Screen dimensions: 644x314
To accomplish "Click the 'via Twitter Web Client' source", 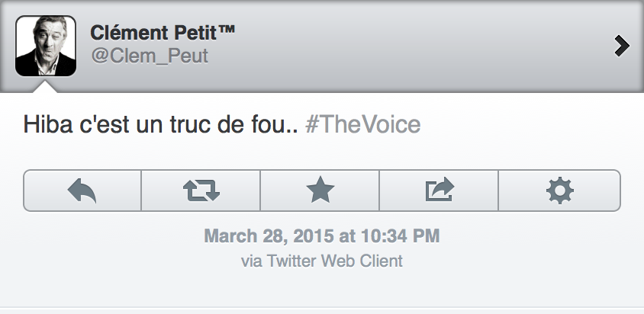I will pos(321,261).
